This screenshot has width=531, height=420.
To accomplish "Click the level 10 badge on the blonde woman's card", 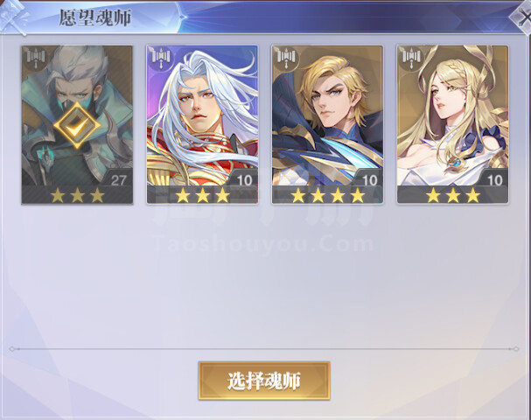I will pos(494,180).
